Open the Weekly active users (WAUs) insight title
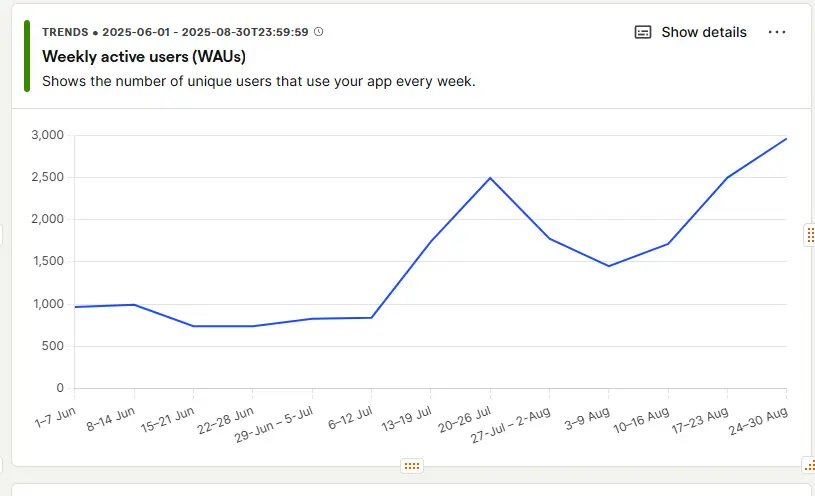This screenshot has height=496, width=815. point(144,56)
